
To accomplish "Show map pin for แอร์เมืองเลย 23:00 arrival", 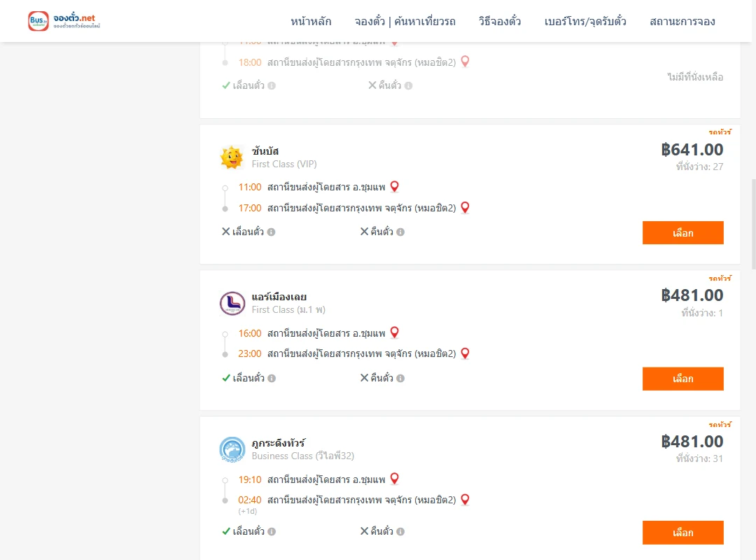I will coord(465,353).
